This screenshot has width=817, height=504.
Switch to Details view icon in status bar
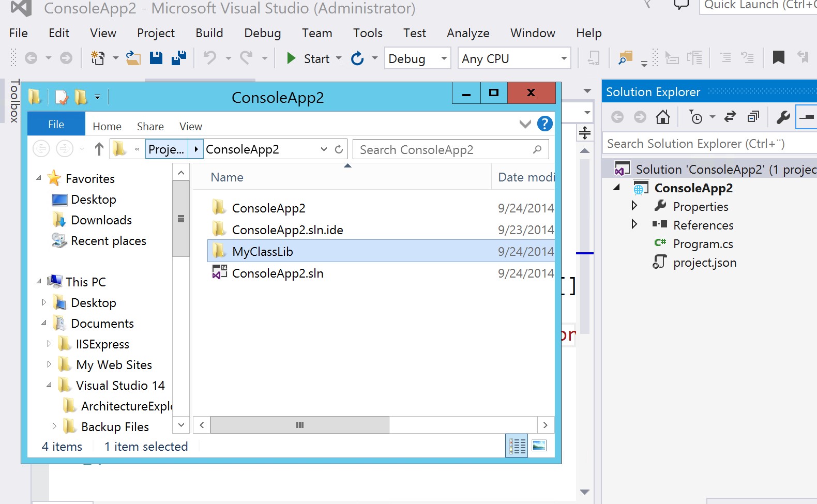[517, 446]
